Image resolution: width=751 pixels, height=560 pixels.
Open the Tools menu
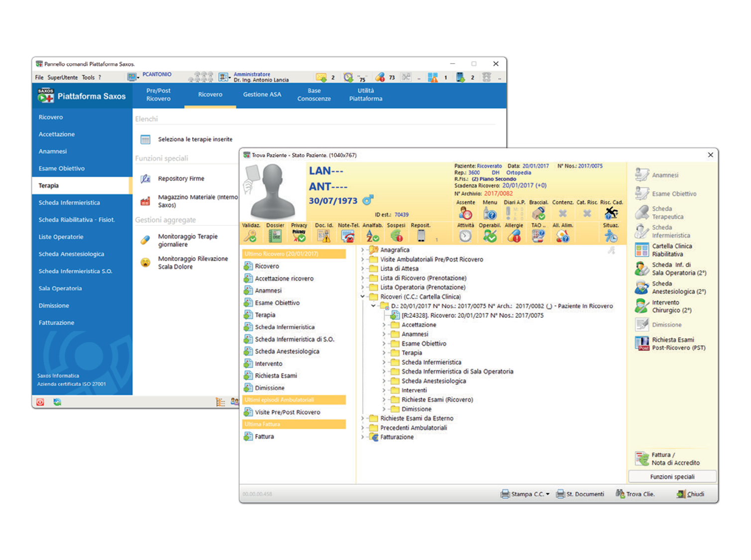pyautogui.click(x=88, y=78)
